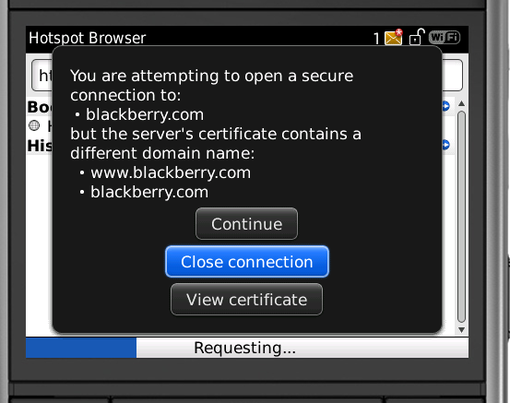Screen dimensions: 510x403
Task: Click the scrollbar down arrow
Action: [x=461, y=330]
